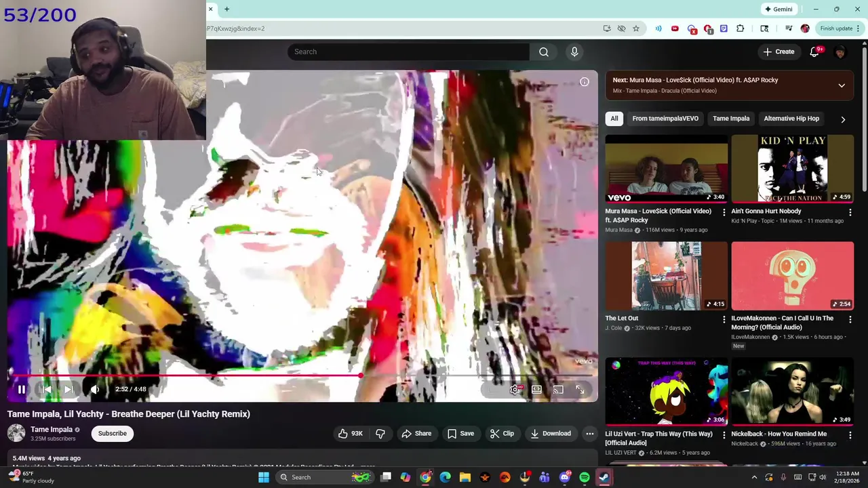The image size is (868, 488).
Task: Search with voice microphone icon
Action: tap(574, 52)
